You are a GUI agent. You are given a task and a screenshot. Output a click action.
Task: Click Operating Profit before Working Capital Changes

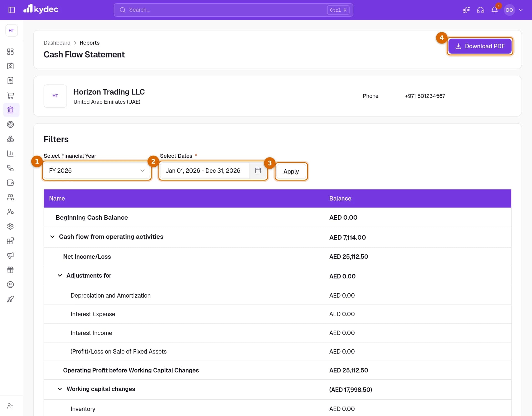coord(131,370)
